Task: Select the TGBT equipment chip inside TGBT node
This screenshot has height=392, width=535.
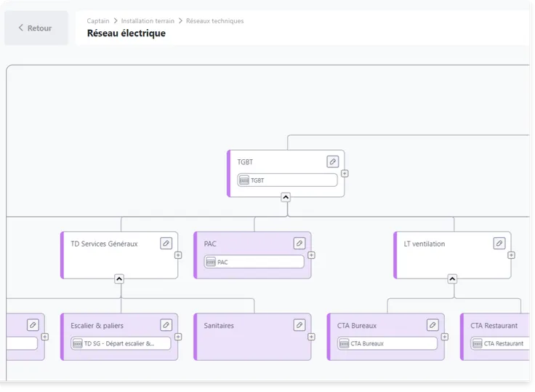Action: (x=287, y=180)
